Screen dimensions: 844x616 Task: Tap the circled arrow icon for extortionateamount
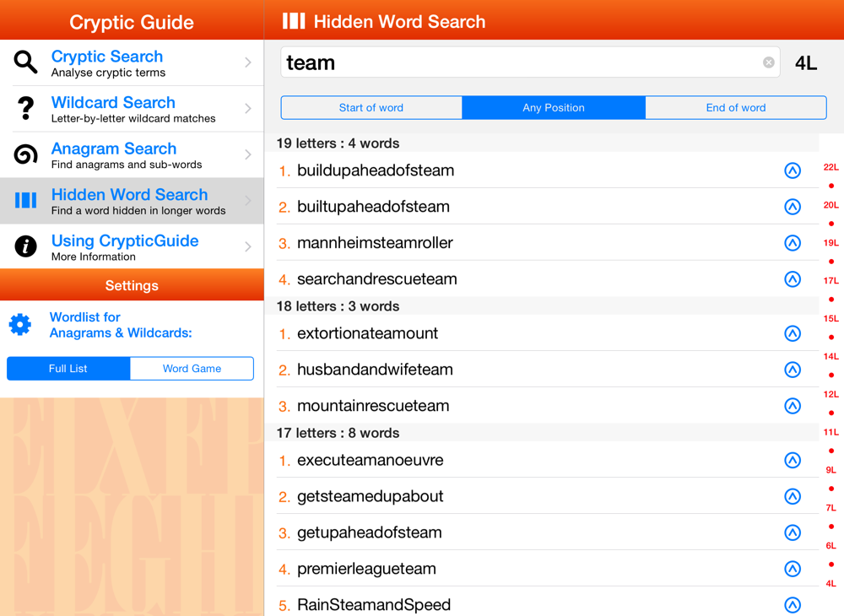pyautogui.click(x=793, y=333)
